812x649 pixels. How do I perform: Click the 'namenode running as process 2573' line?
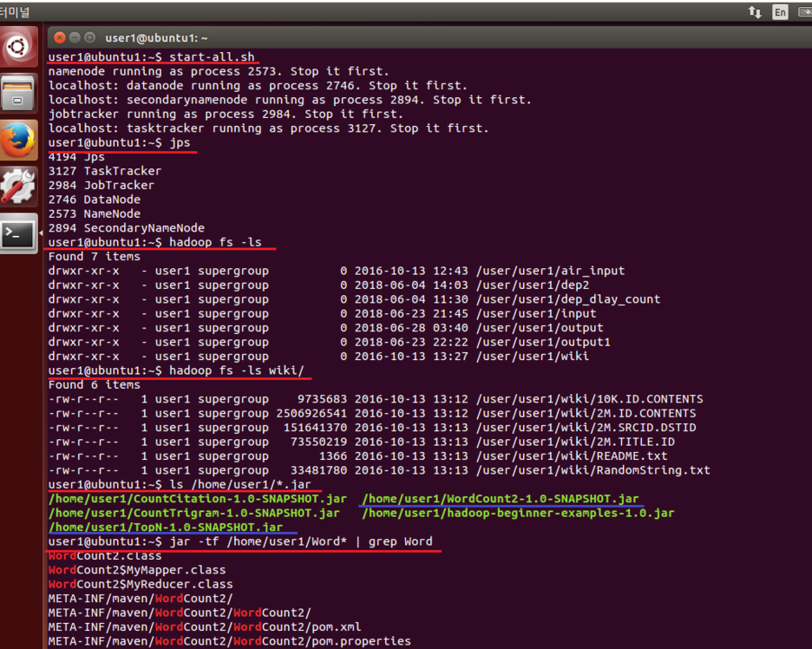coord(218,71)
